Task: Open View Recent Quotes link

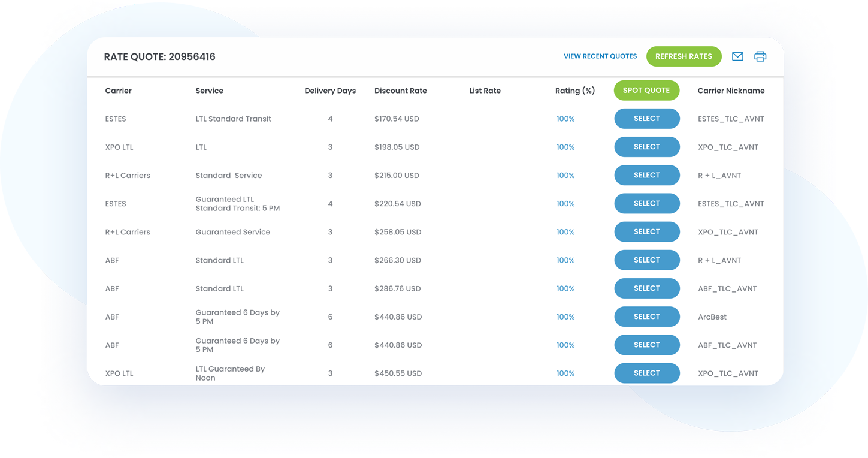Action: click(x=600, y=56)
